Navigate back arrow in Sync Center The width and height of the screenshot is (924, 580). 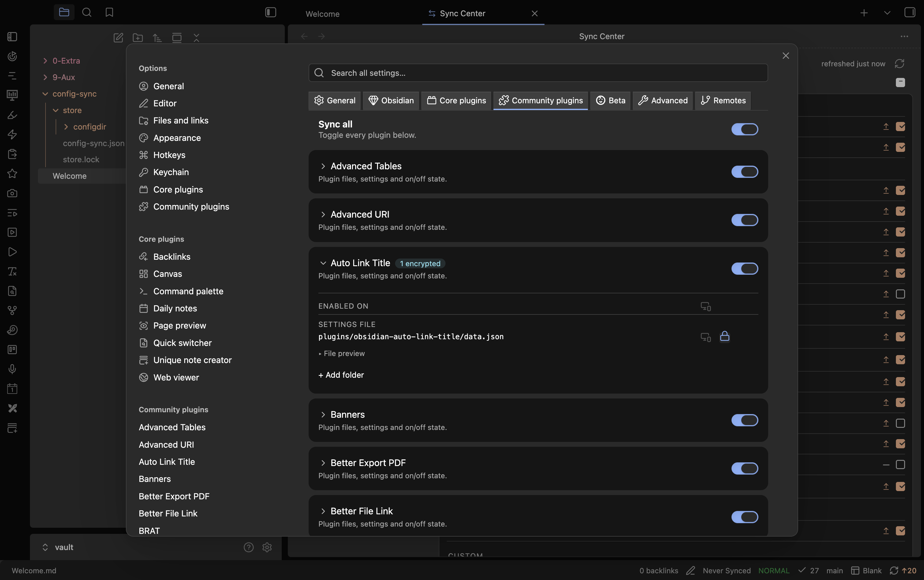pyautogui.click(x=304, y=36)
